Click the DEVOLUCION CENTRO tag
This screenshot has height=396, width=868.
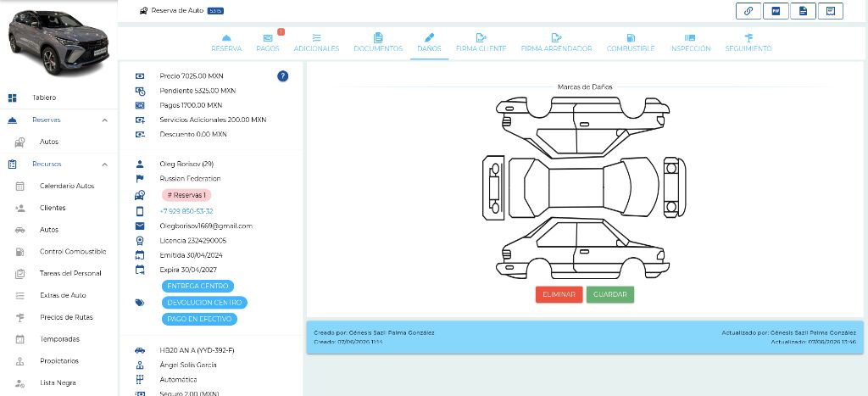[204, 303]
